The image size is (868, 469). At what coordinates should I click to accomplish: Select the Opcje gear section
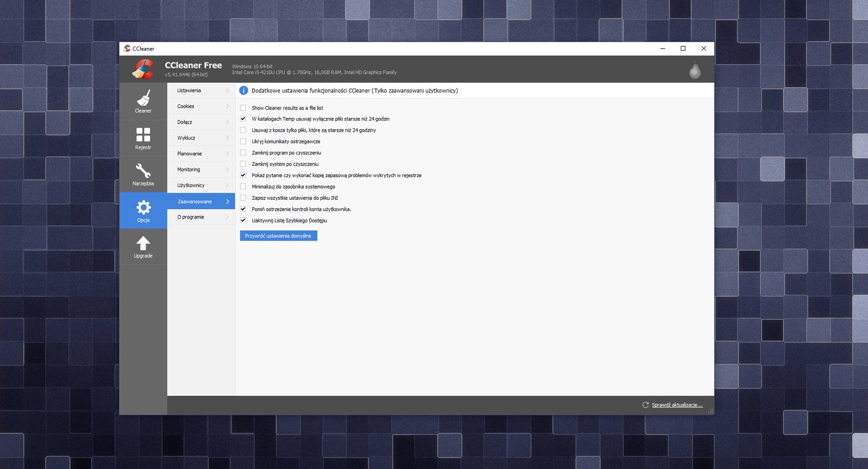143,211
